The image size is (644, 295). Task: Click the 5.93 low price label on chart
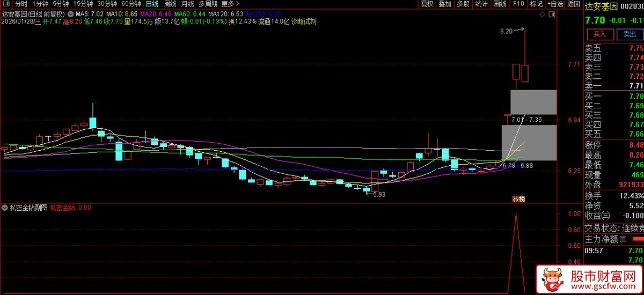pyautogui.click(x=379, y=194)
